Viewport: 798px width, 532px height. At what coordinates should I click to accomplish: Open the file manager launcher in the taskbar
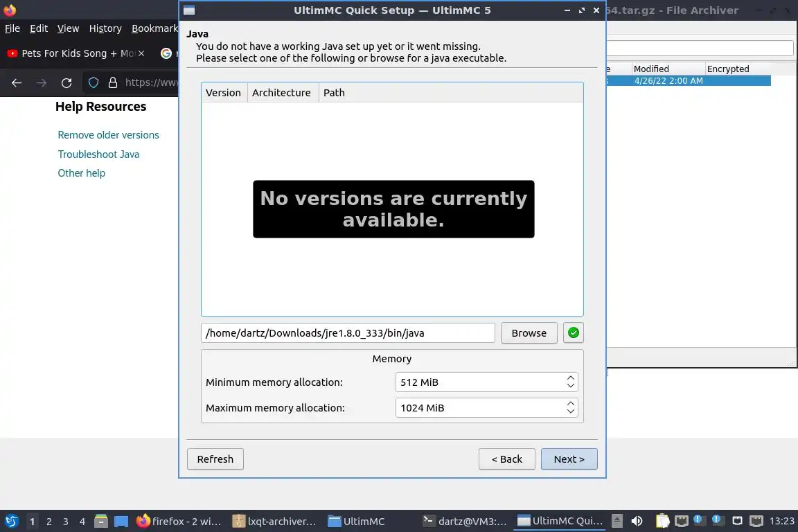(100, 522)
